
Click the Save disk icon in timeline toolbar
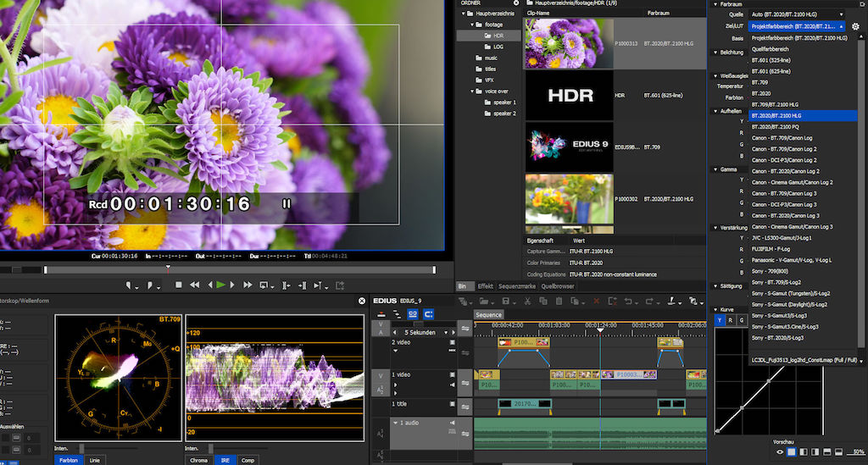506,302
